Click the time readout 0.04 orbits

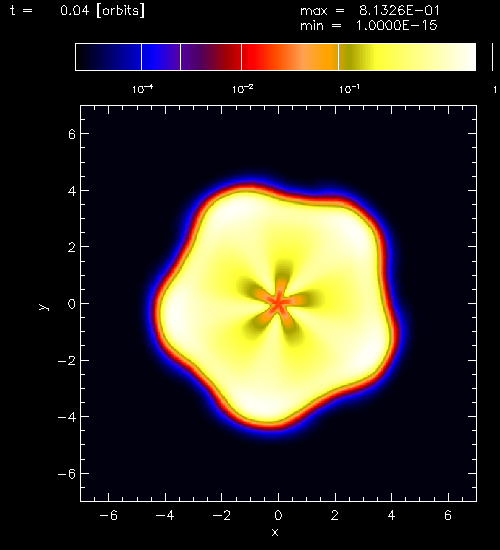click(x=102, y=11)
